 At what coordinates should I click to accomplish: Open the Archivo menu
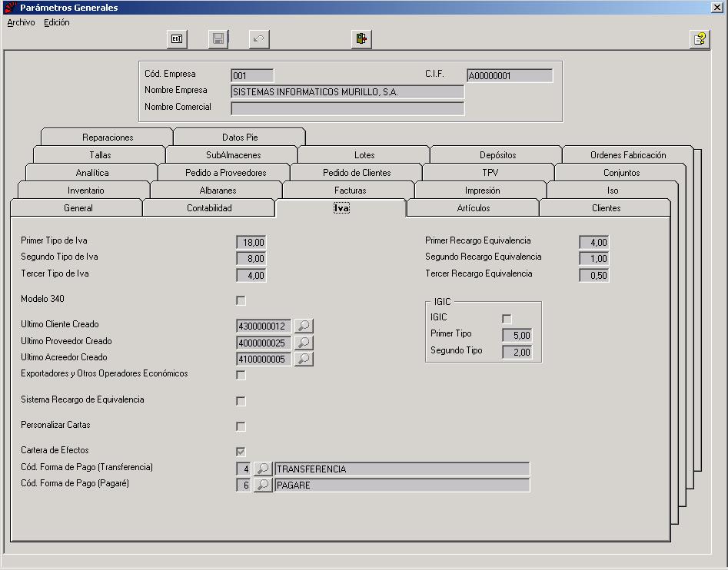point(21,22)
